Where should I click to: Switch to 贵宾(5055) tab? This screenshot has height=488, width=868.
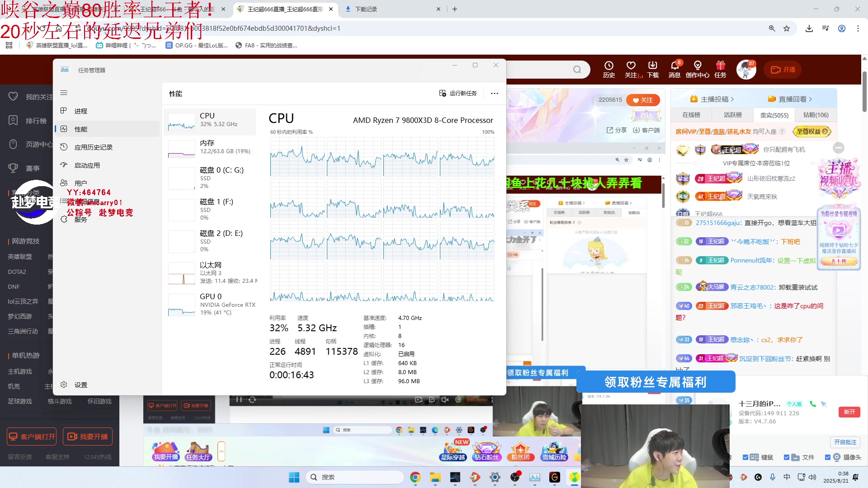coord(774,115)
